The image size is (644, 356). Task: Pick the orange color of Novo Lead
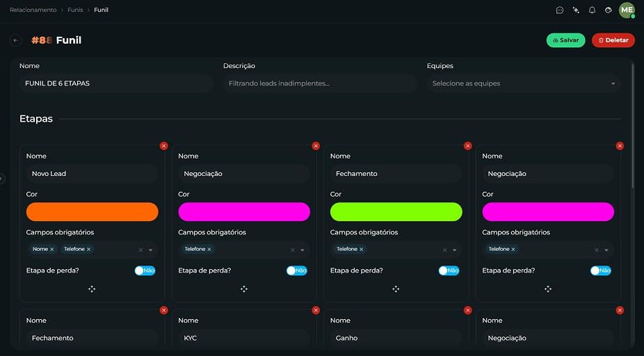pyautogui.click(x=92, y=212)
